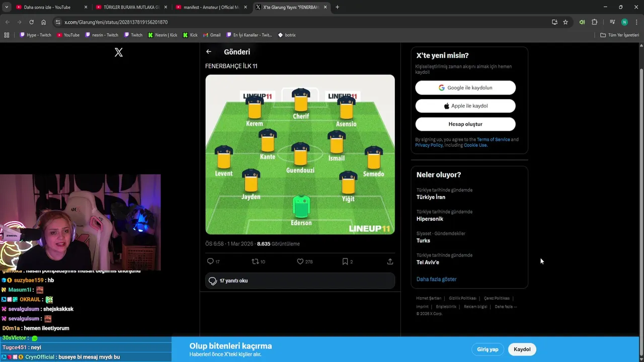Click the browser forward arrow
Viewport: 644px width, 362px height.
click(19, 22)
